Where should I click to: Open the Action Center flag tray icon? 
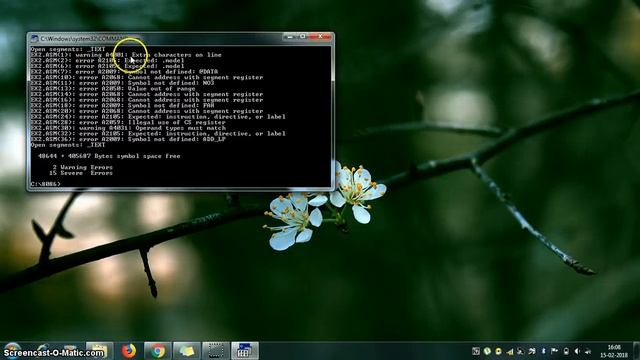554,351
